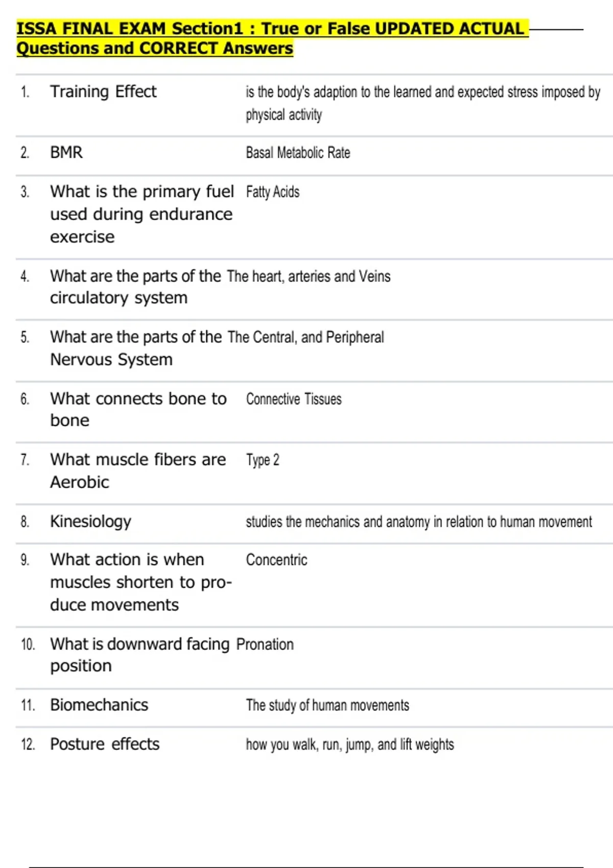Click the 'Connective Tissues' answer
This screenshot has width=613, height=868.
(x=294, y=399)
